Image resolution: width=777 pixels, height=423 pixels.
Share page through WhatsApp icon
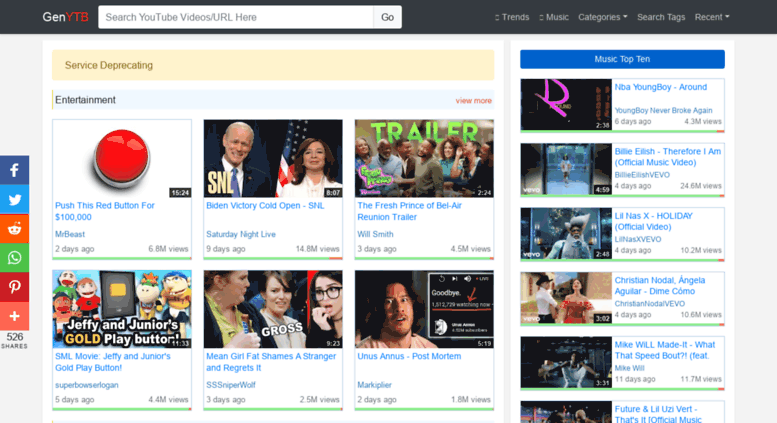[14, 258]
